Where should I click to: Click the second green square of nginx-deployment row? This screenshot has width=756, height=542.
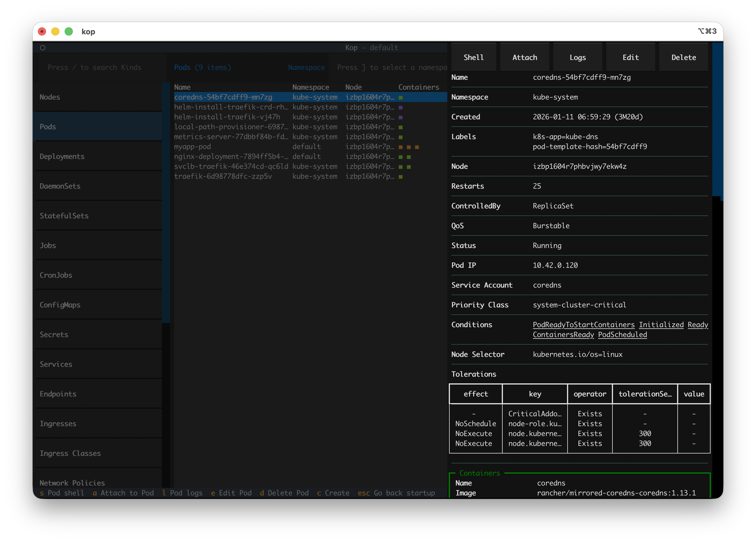[409, 157]
